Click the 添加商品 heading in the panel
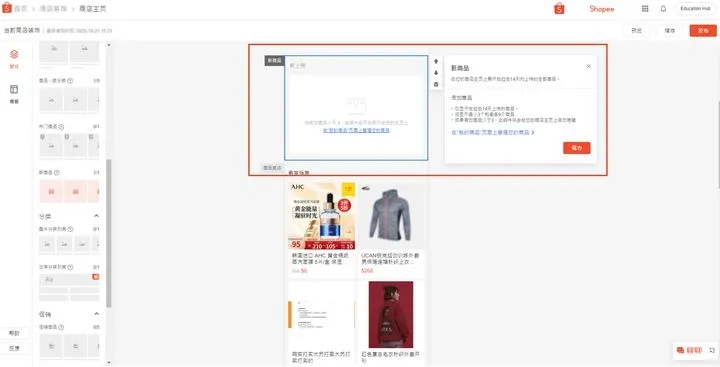 pyautogui.click(x=461, y=98)
